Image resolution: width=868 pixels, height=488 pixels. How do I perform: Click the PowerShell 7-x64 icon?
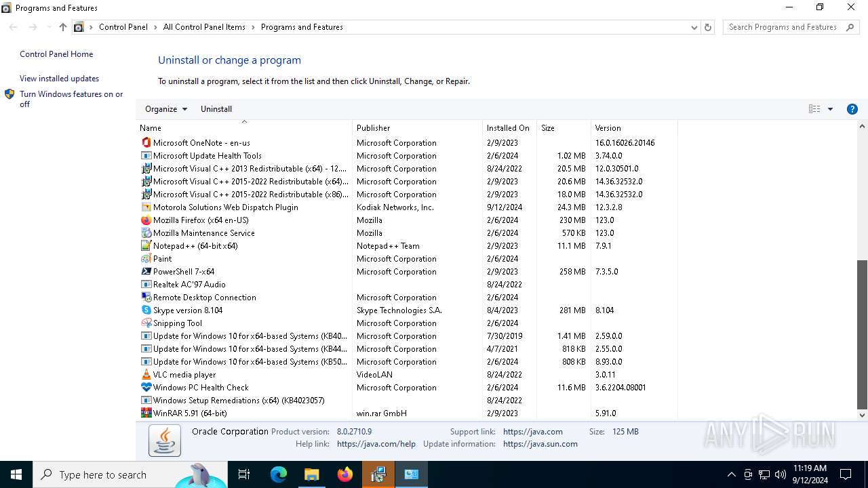(146, 272)
